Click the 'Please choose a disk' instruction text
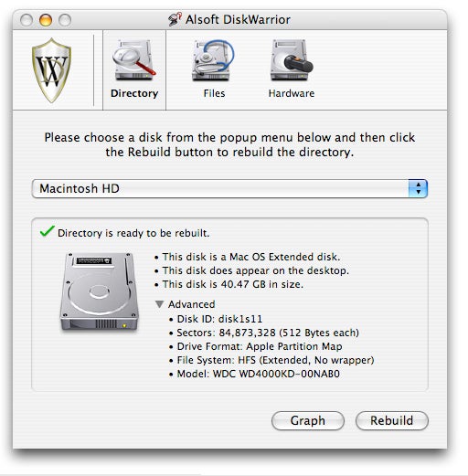This screenshot has height=476, width=468. tap(229, 144)
